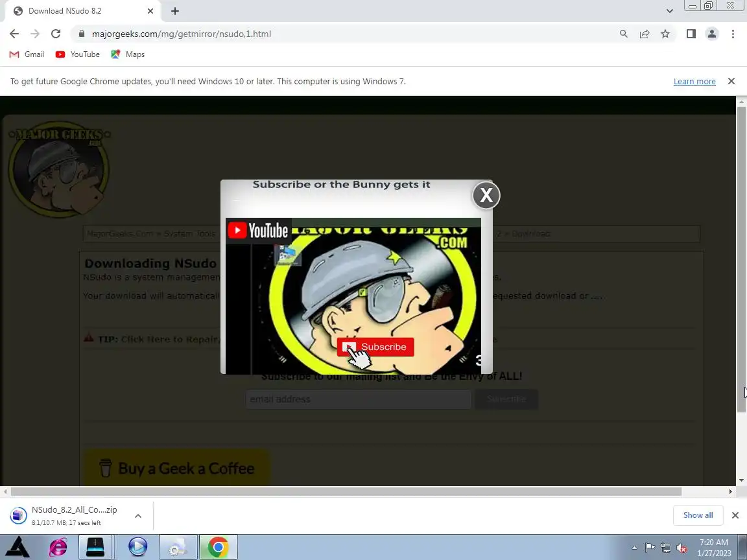Close the downloads bar
Screen dimensions: 747x560
tap(735, 515)
